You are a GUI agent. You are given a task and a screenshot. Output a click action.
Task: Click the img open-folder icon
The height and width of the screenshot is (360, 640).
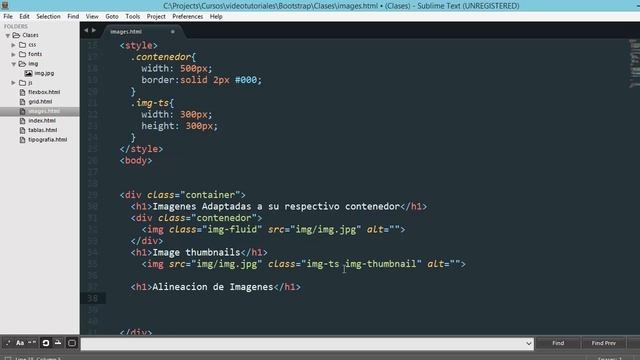click(x=22, y=64)
